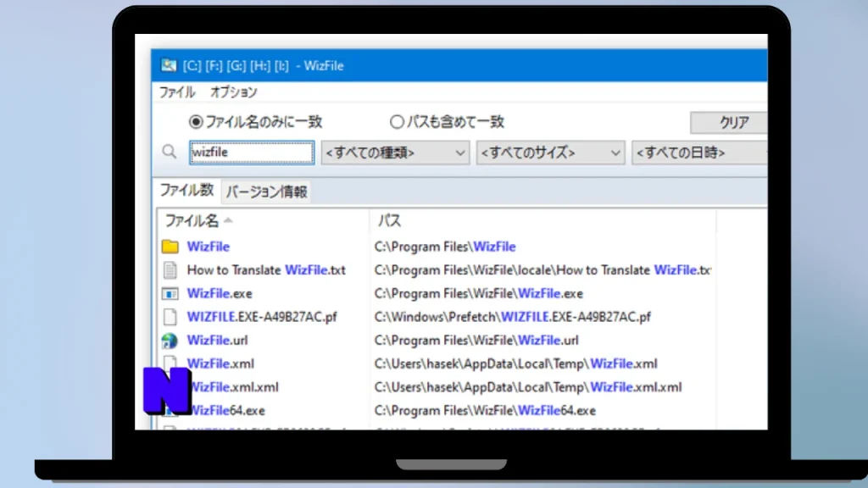Click the How to Translate WizFile.txt document icon

pos(170,270)
